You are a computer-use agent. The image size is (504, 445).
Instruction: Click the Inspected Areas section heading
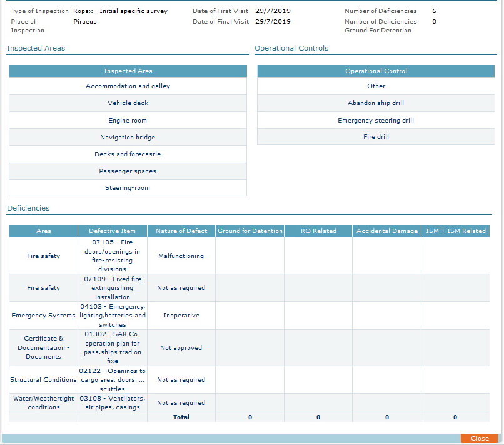(36, 48)
